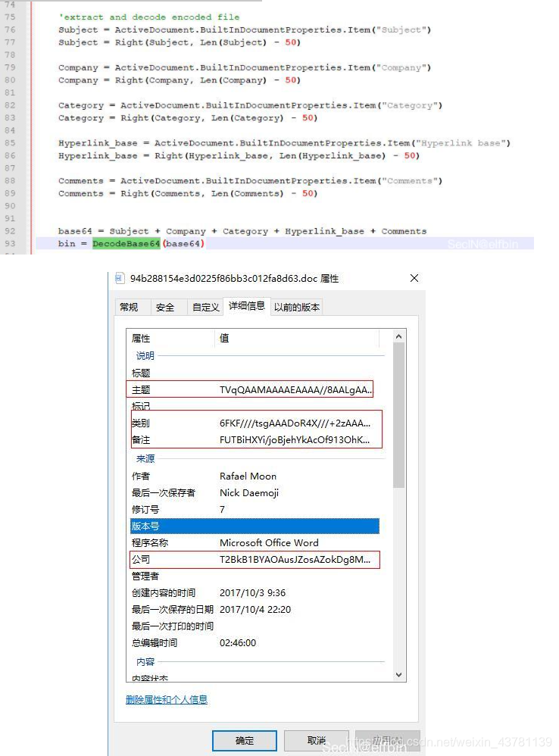Select the 管理者 property row

255,576
